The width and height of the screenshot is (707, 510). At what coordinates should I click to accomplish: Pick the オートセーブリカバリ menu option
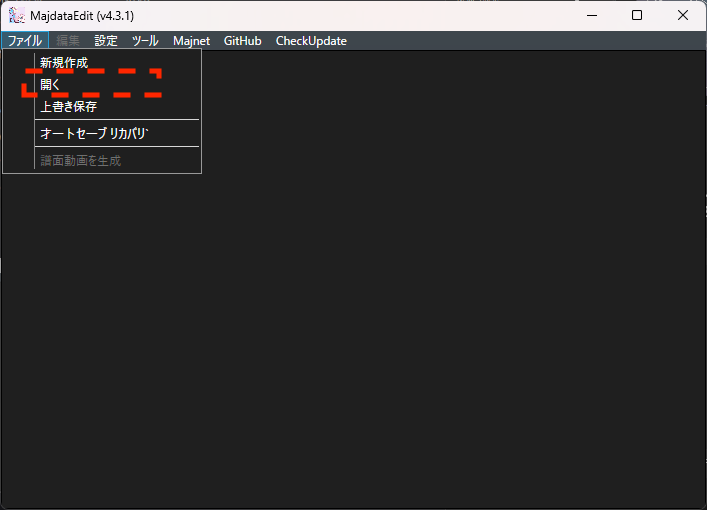point(94,133)
